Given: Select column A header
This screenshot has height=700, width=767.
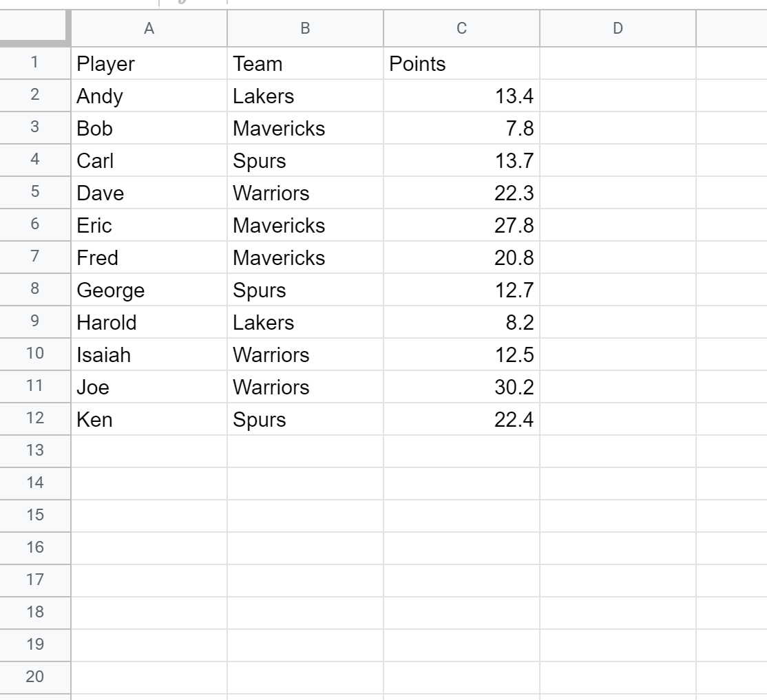Looking at the screenshot, I should click(149, 28).
